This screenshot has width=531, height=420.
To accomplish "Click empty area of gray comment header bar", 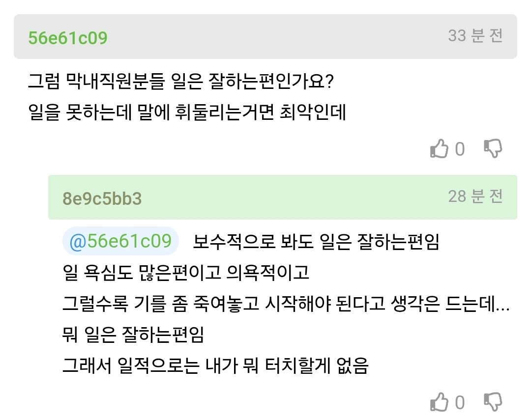I will 275,37.
